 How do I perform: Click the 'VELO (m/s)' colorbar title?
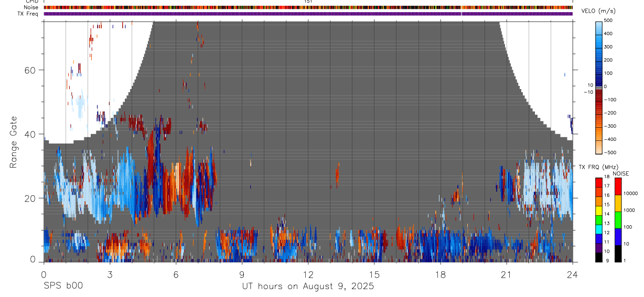coord(598,11)
